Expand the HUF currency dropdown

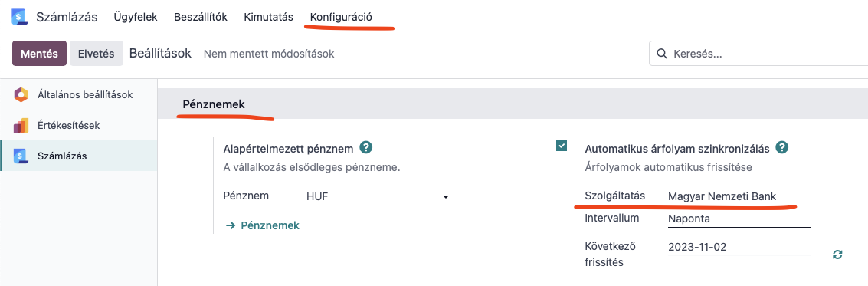pyautogui.click(x=378, y=197)
